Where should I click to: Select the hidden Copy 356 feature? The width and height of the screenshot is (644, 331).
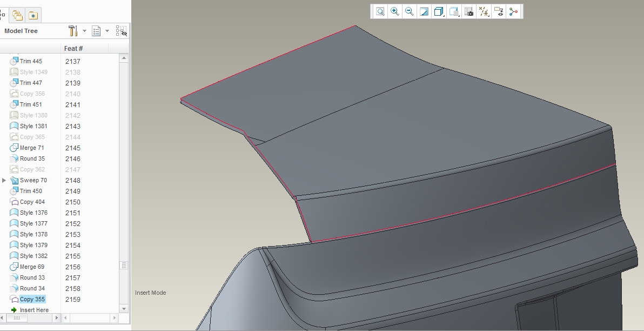[32, 94]
